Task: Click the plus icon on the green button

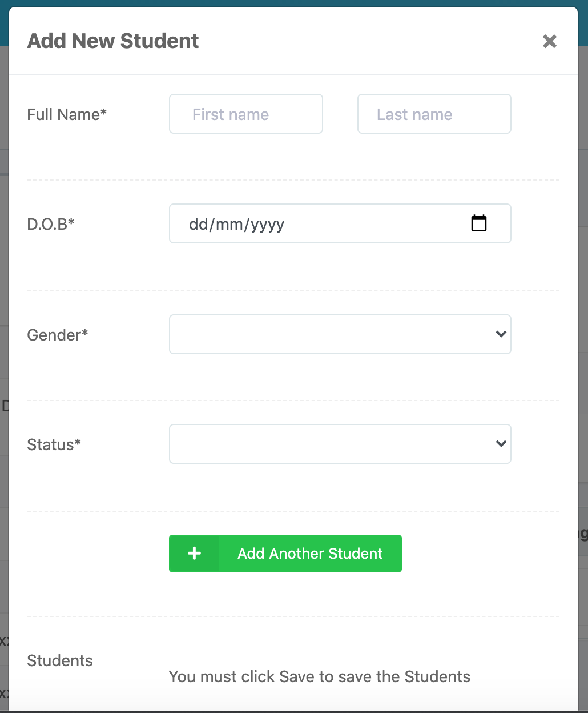Action: pos(194,554)
